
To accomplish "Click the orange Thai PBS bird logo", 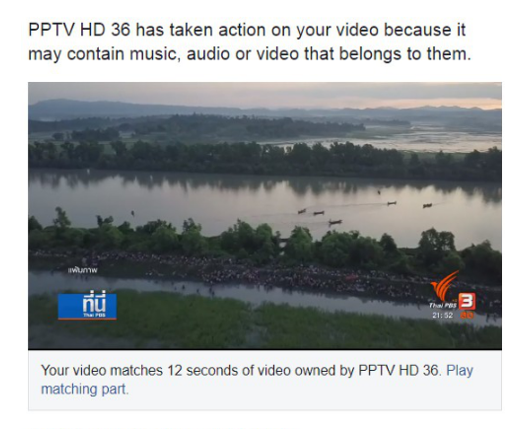I will pyautogui.click(x=445, y=285).
